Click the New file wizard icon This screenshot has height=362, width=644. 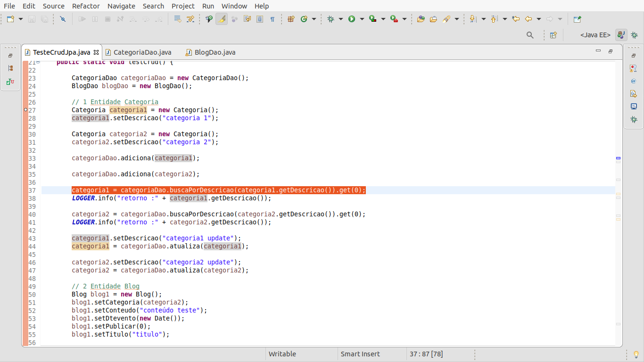click(x=10, y=19)
